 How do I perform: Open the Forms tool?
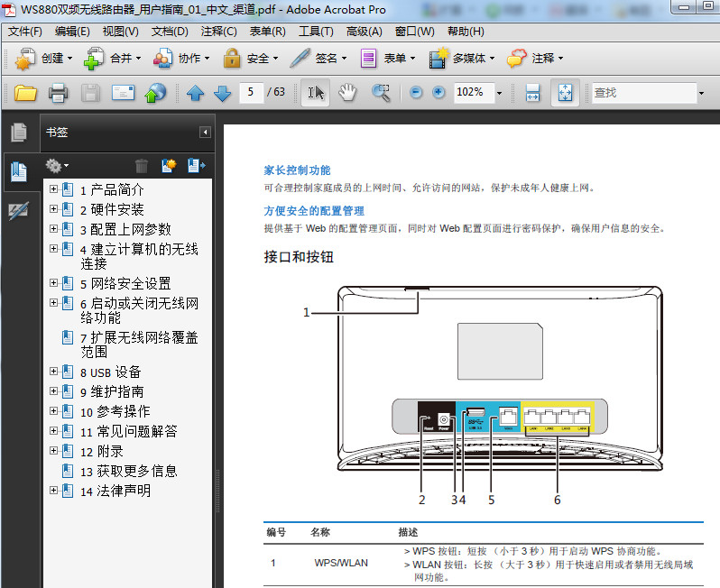point(388,59)
